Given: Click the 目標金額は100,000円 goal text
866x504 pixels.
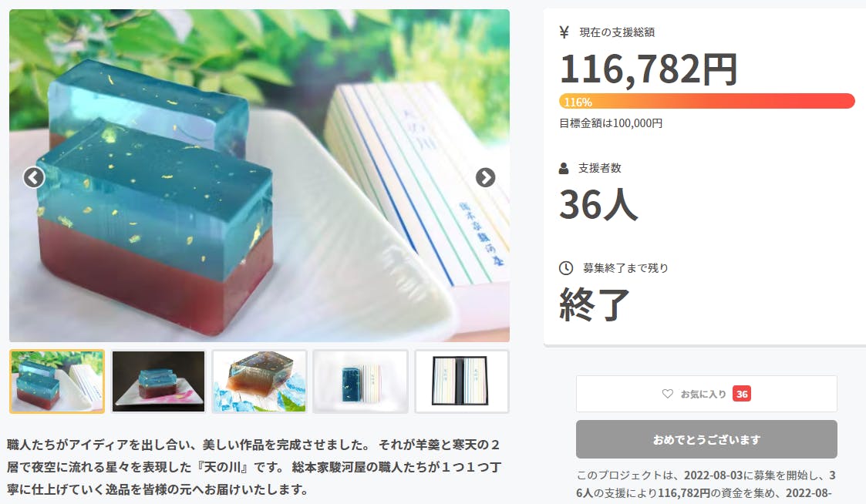Looking at the screenshot, I should pyautogui.click(x=611, y=123).
